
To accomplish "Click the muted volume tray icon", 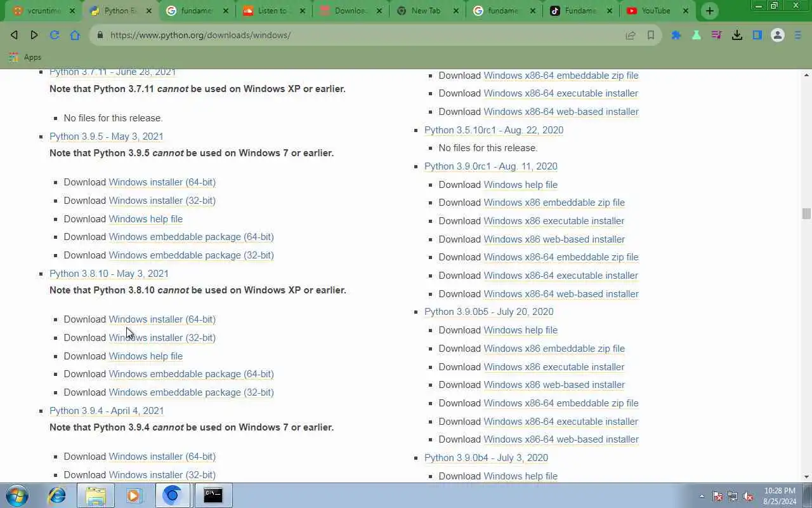I will point(749,496).
